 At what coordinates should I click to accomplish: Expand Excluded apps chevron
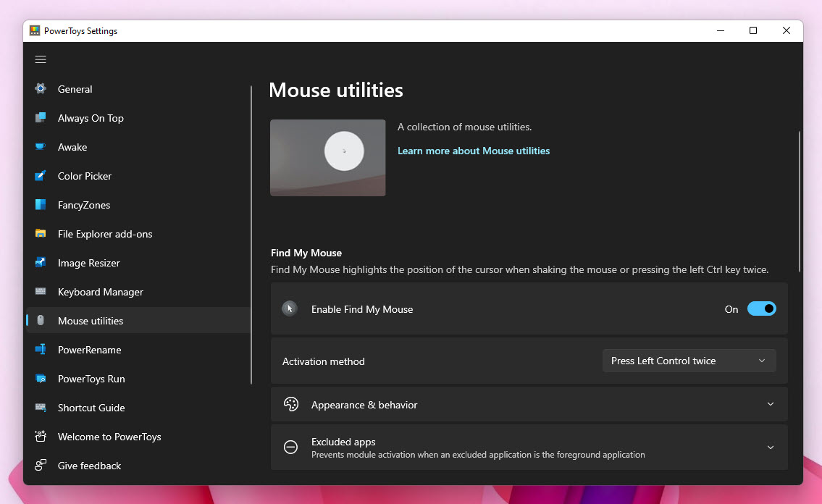tap(771, 447)
